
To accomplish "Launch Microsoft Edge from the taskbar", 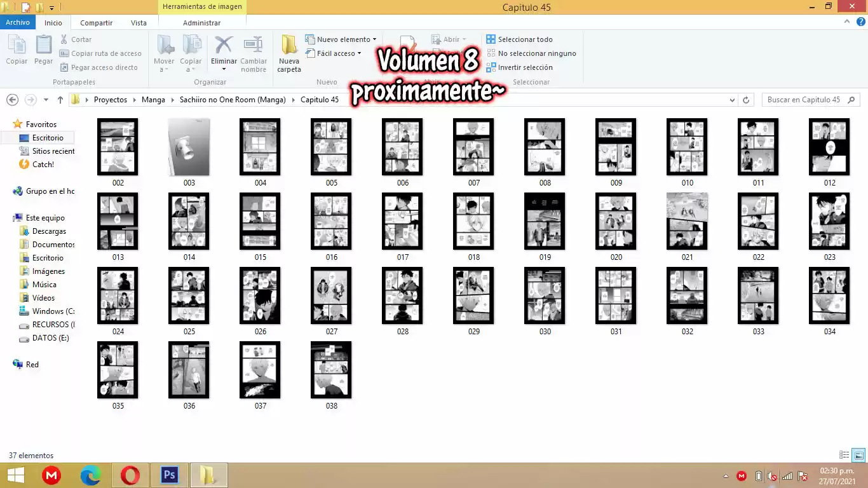I will coord(91,475).
